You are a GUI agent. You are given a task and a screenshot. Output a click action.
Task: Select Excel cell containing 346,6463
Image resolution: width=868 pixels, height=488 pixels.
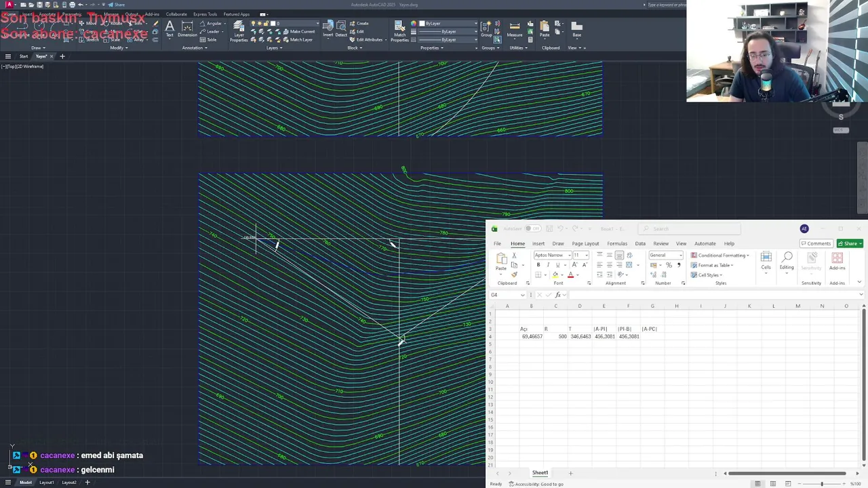tap(580, 337)
